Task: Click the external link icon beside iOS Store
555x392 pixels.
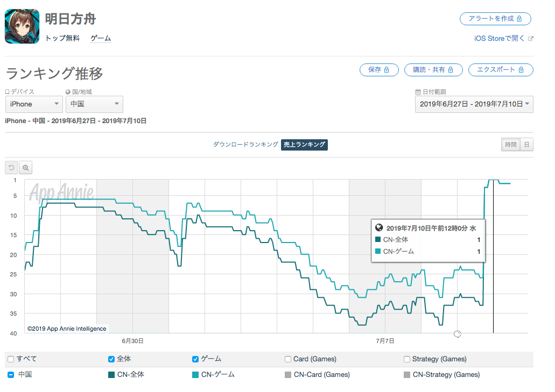Action: [531, 39]
